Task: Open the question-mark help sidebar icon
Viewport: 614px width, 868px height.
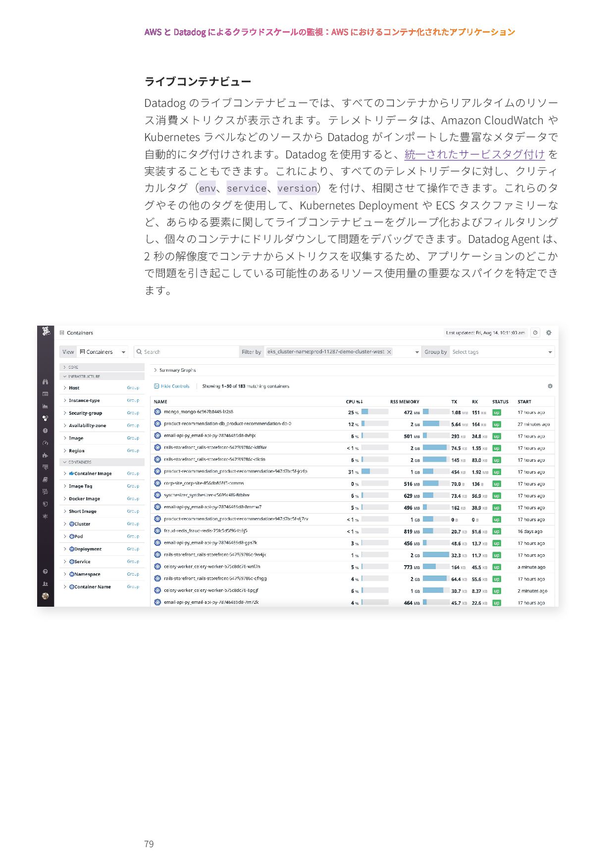Action: [45, 572]
